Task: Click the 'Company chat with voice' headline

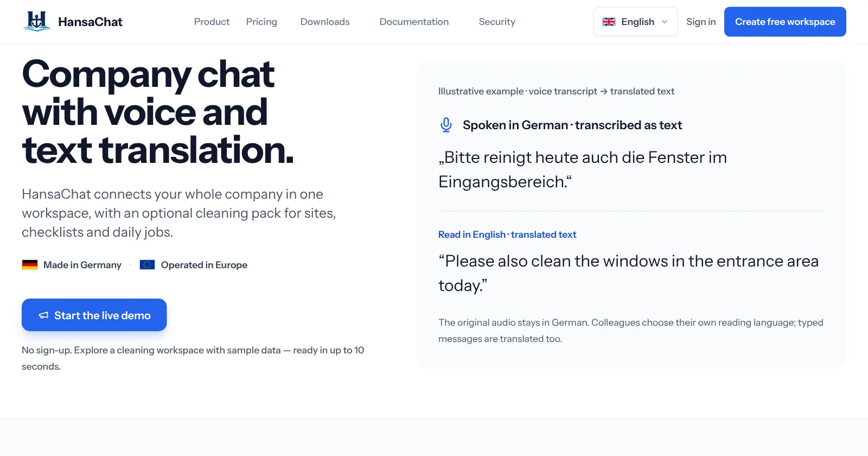Action: tap(158, 112)
